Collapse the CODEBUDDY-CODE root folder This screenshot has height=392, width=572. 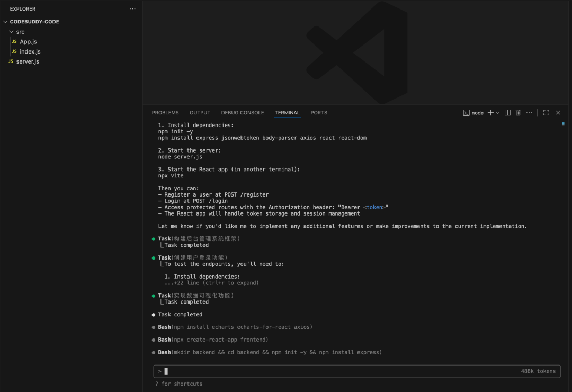pyautogui.click(x=5, y=22)
